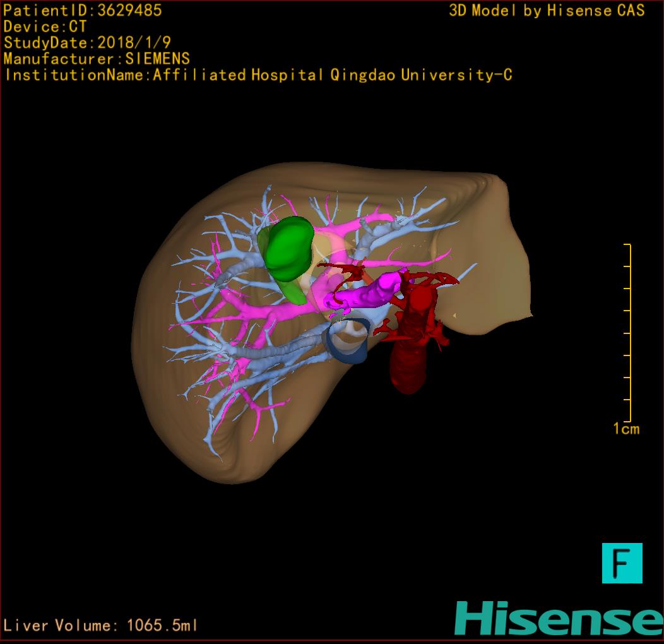Click the 'Liver Volume: 1065.5ml' readout
This screenshot has width=664, height=644.
[100, 625]
